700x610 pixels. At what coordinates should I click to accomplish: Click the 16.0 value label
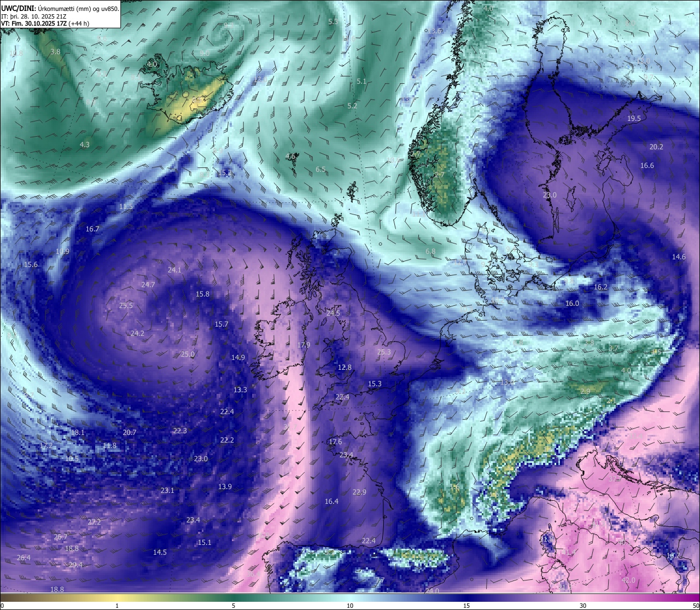point(572,304)
